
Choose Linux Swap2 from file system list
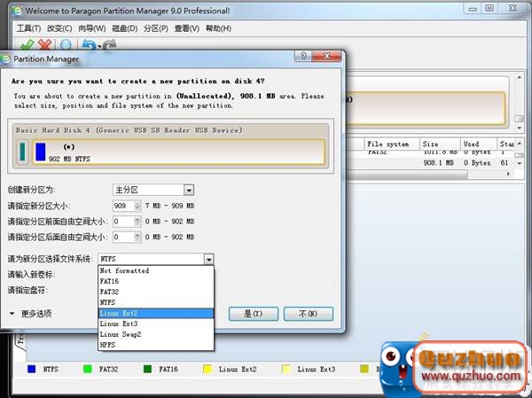click(156, 334)
